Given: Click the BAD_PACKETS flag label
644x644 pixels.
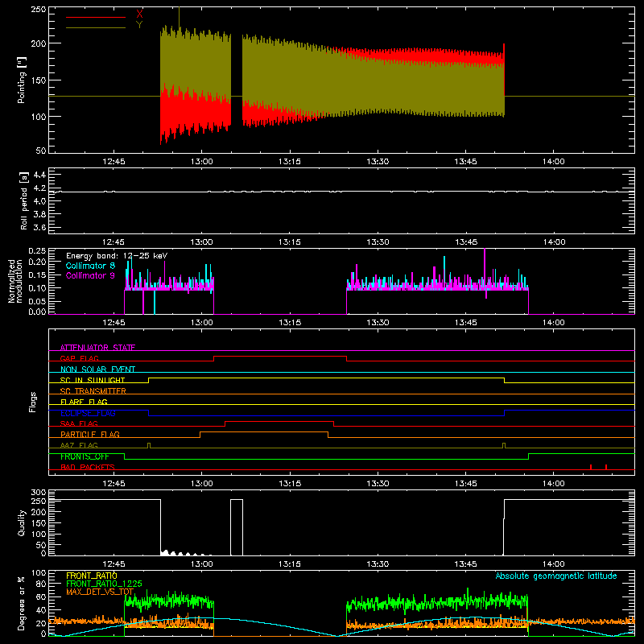Looking at the screenshot, I should pyautogui.click(x=88, y=467).
